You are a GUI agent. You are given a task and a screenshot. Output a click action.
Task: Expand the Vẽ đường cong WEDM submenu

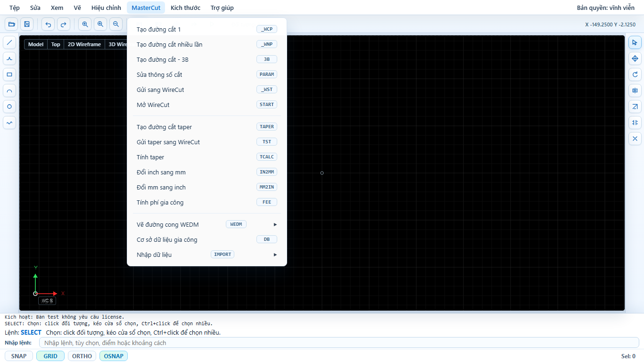(x=207, y=224)
